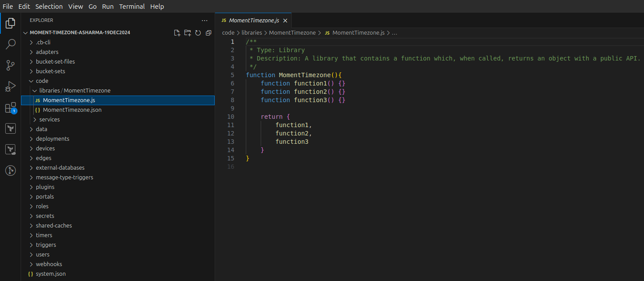Click the New File icon in Explorer
This screenshot has height=281, width=644.
pos(177,33)
